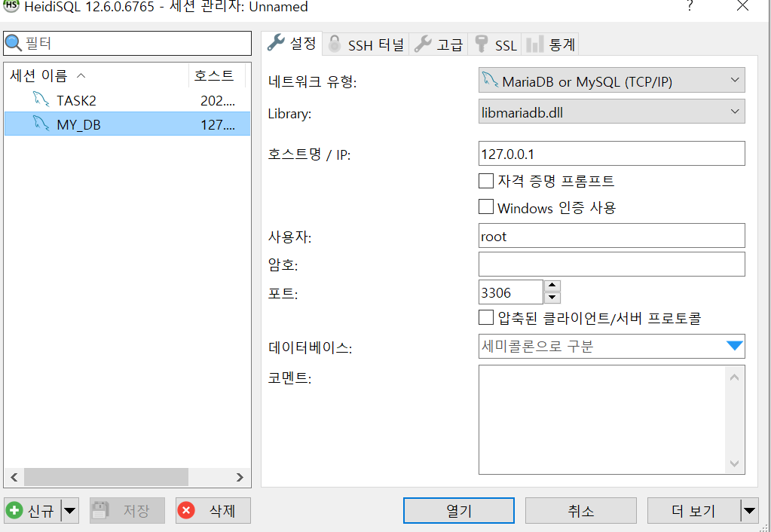Viewport: 771px width, 532px height.
Task: Click the red X icon on 삭제
Action: (186, 511)
